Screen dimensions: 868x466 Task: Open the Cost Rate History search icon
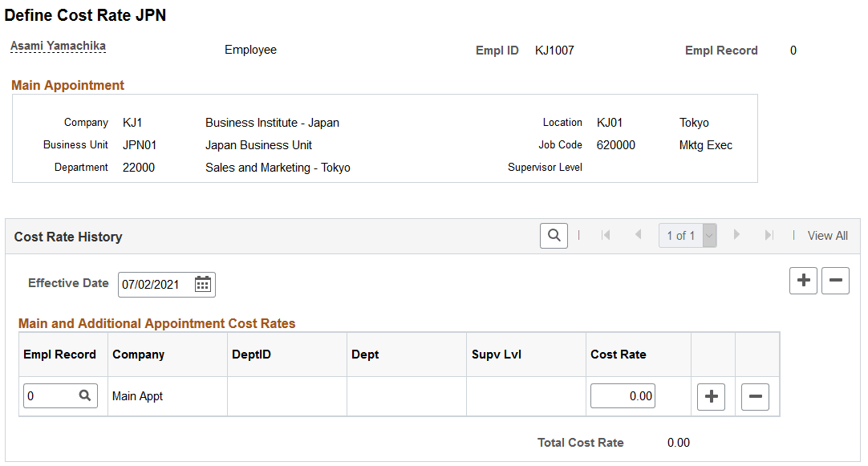pos(554,235)
